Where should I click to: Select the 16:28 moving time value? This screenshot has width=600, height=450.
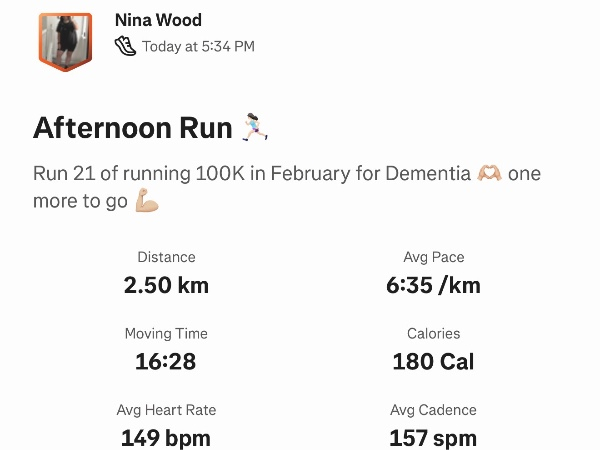click(x=166, y=361)
